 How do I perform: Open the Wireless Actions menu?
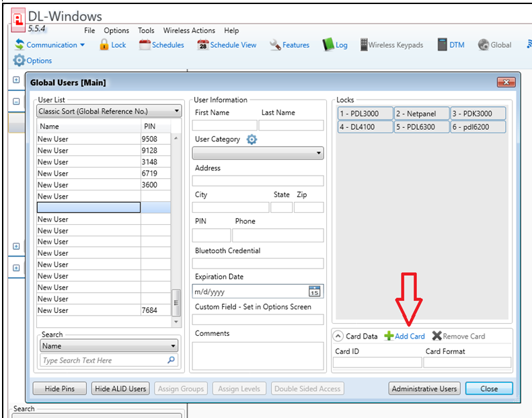pyautogui.click(x=189, y=30)
